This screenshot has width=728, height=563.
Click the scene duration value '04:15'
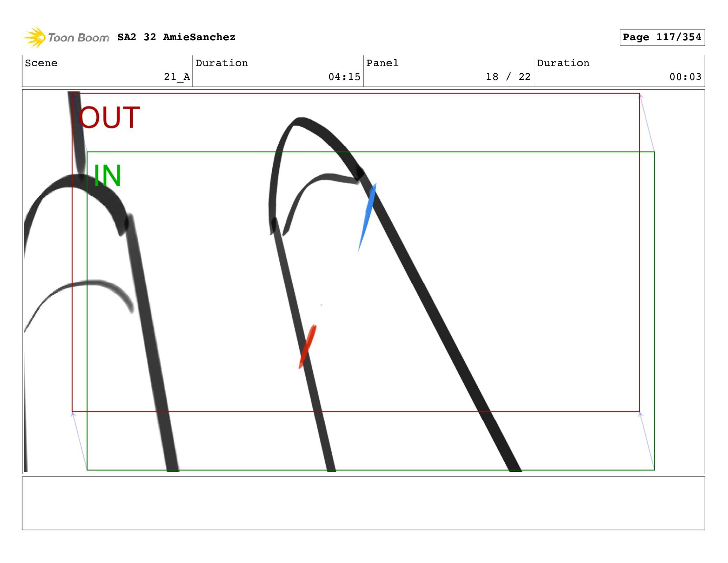(x=344, y=77)
